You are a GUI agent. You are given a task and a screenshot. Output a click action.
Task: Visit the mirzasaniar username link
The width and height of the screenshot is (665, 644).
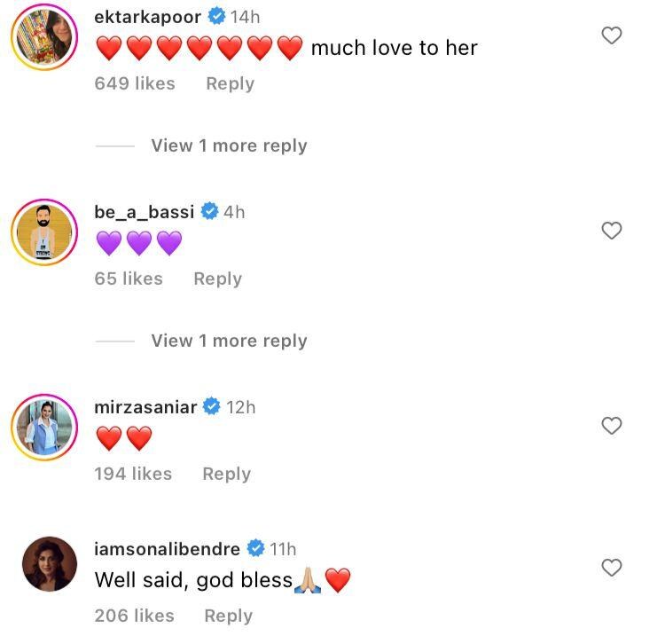coord(145,407)
